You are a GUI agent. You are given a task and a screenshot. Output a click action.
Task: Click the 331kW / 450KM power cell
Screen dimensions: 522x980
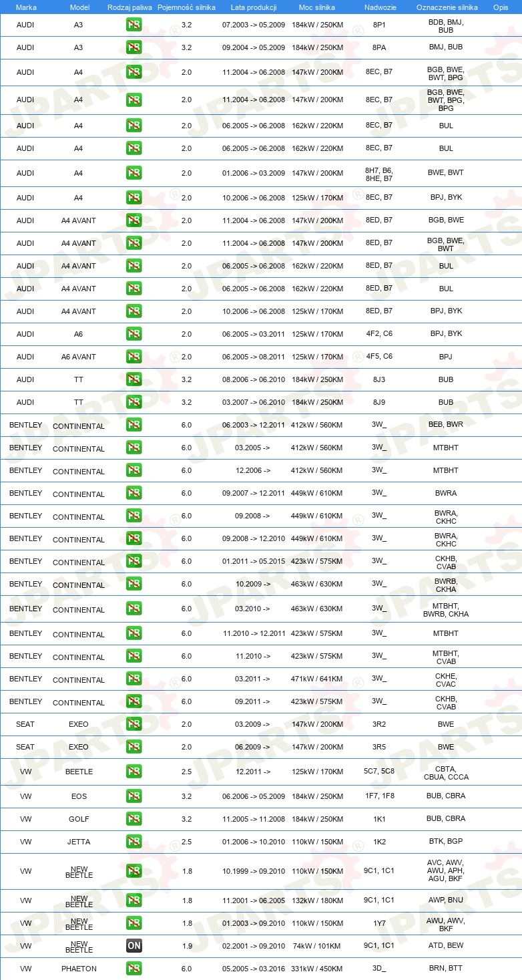pyautogui.click(x=317, y=969)
